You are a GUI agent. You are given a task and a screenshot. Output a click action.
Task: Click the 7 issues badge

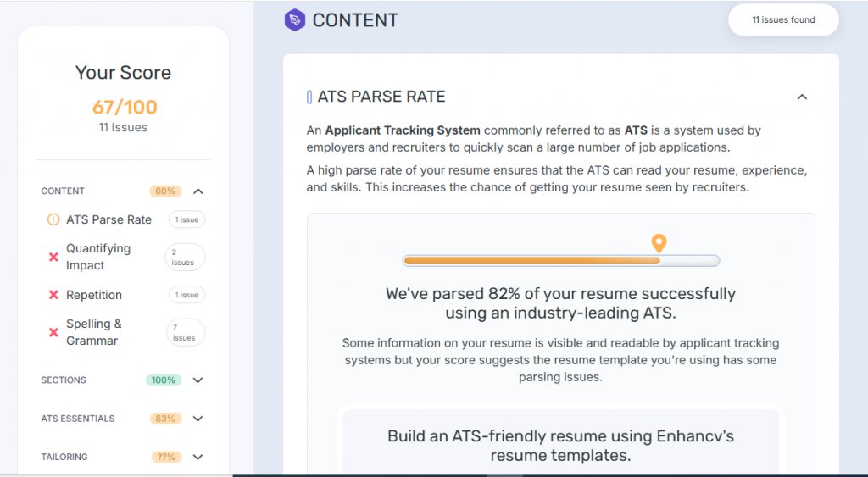coord(184,332)
